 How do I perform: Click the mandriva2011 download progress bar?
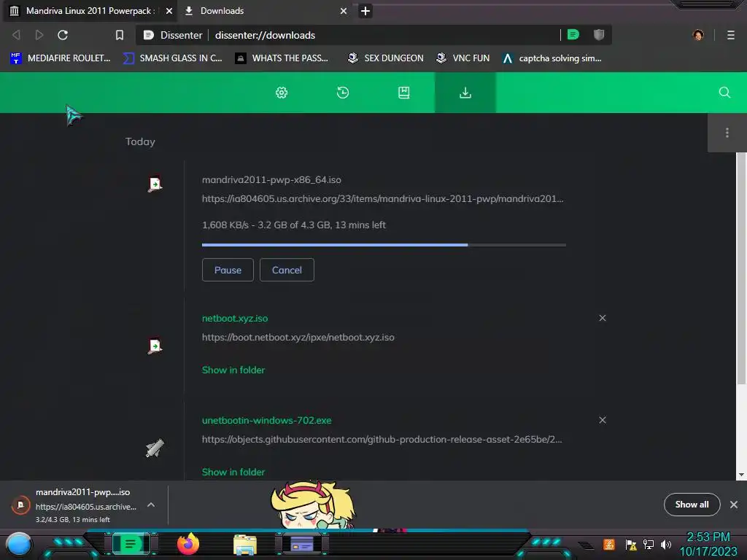384,245
